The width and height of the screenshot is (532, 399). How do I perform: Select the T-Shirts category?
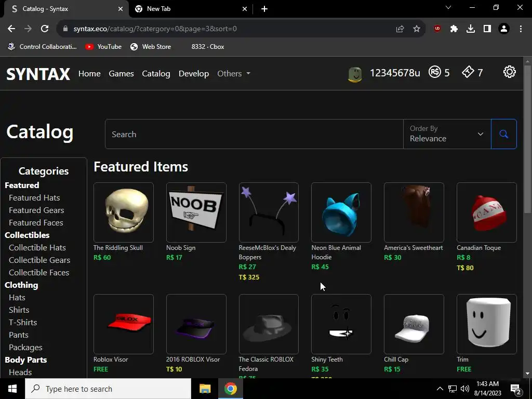click(23, 323)
